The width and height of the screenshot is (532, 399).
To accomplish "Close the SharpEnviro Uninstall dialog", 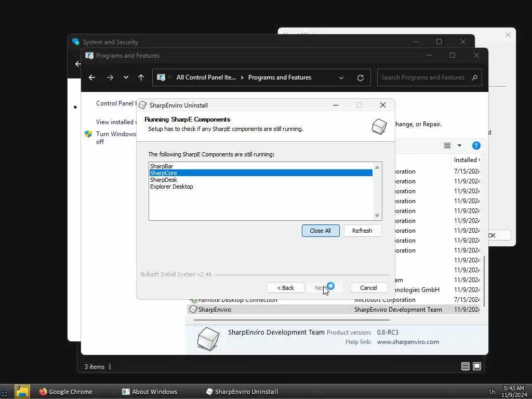I will [x=383, y=105].
